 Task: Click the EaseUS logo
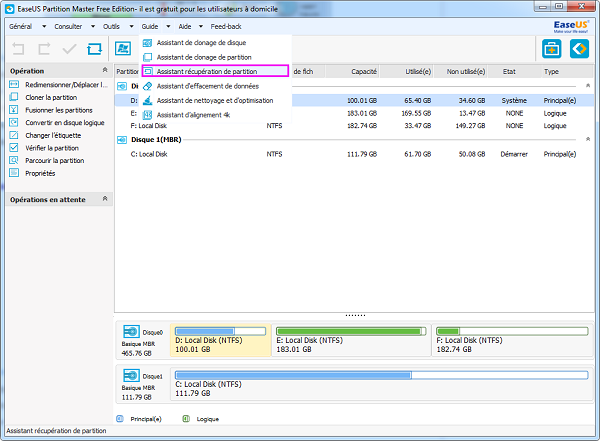pyautogui.click(x=571, y=26)
